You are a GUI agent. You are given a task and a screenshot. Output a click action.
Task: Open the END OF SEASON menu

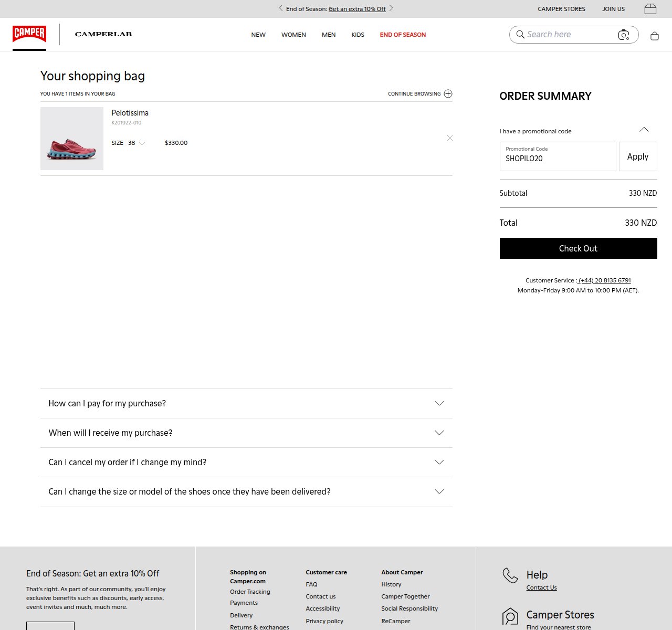pos(403,35)
